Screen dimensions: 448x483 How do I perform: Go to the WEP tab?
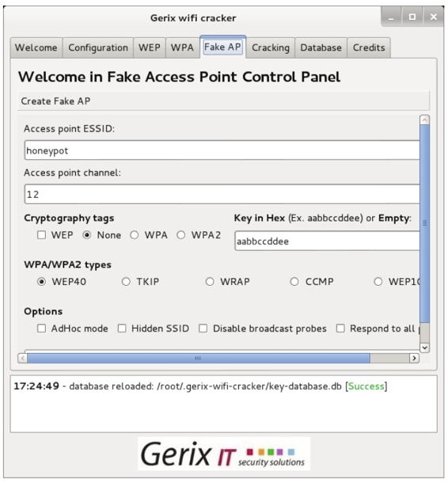[x=150, y=48]
